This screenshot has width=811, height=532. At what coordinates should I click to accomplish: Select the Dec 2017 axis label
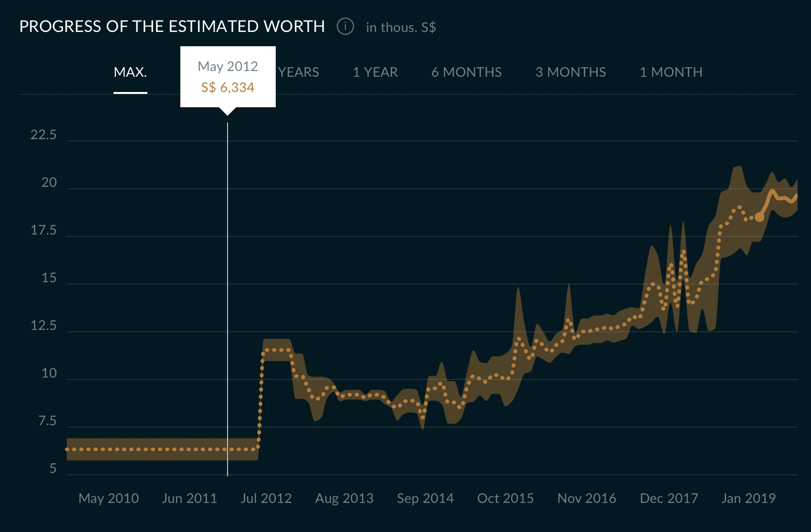click(x=669, y=498)
